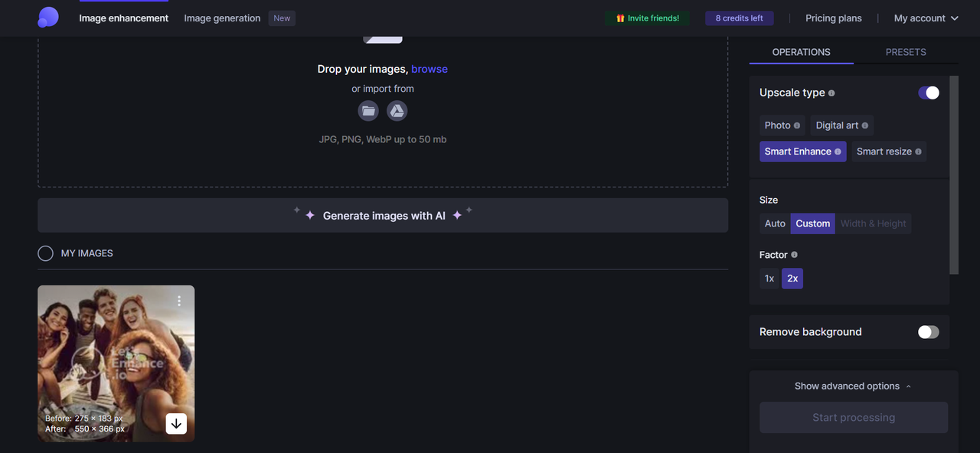Open three-dot menu on image thumbnail

179,301
